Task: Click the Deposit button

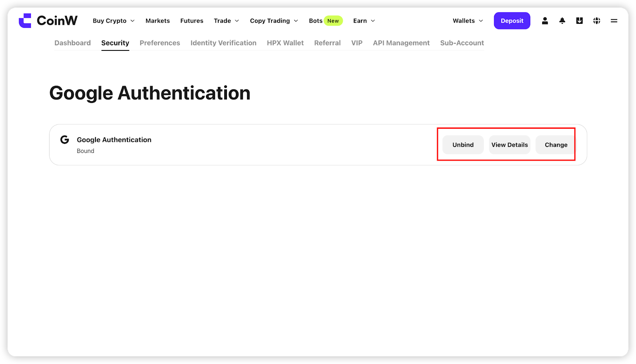Action: point(512,21)
